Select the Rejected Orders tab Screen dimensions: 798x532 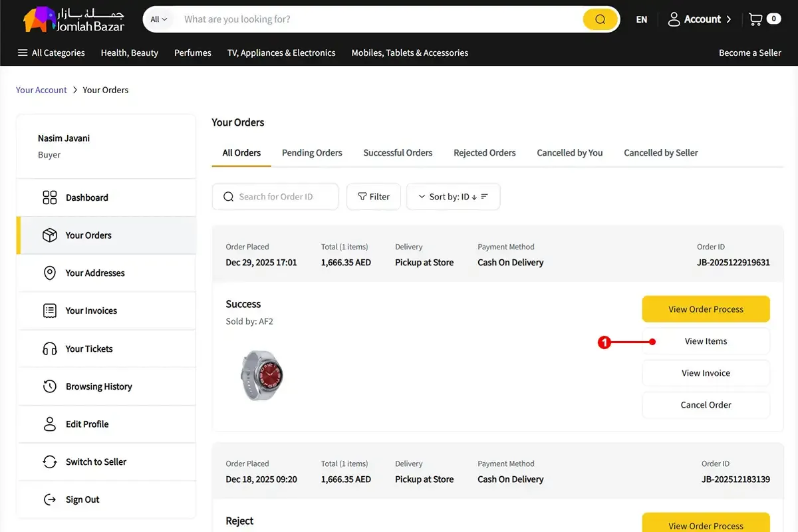(x=484, y=152)
